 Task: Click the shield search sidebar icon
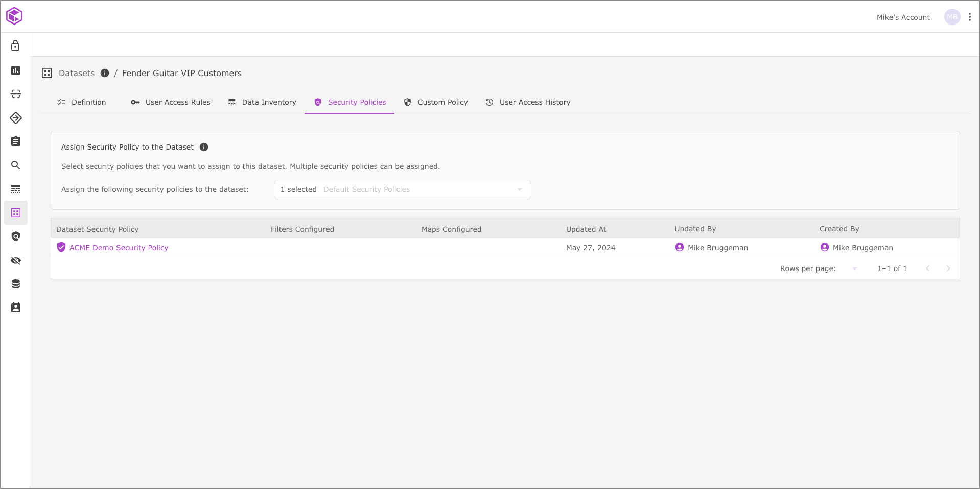pyautogui.click(x=15, y=236)
